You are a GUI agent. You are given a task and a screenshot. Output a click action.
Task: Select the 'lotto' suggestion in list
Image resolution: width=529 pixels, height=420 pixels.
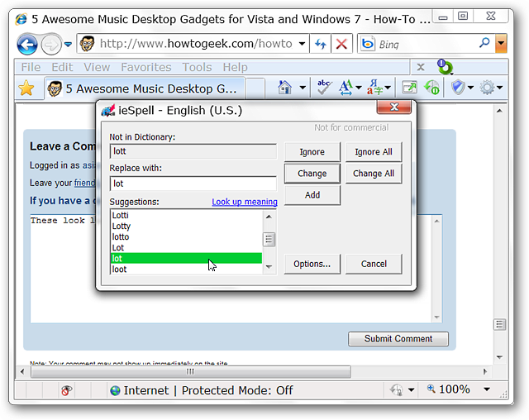pos(186,236)
